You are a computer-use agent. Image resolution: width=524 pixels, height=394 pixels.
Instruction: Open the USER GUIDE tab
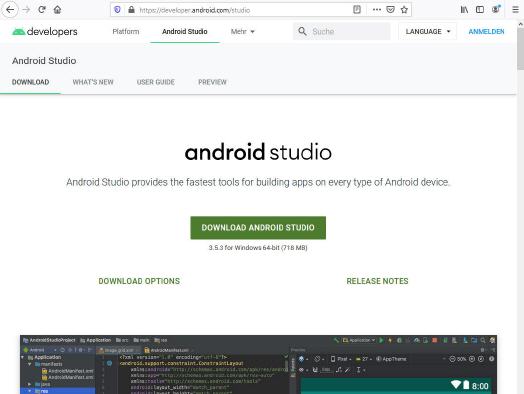pos(156,82)
